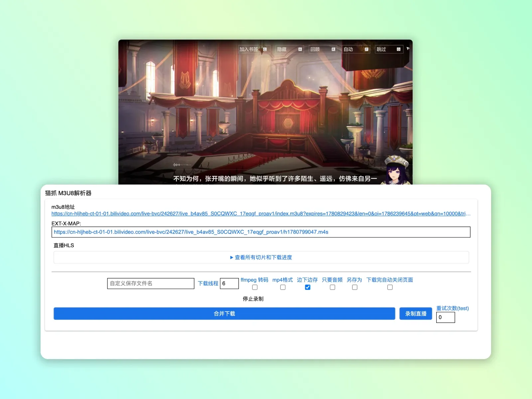The height and width of the screenshot is (399, 532).
Task: Enable the 另存为 checkbox
Action: [x=355, y=287]
